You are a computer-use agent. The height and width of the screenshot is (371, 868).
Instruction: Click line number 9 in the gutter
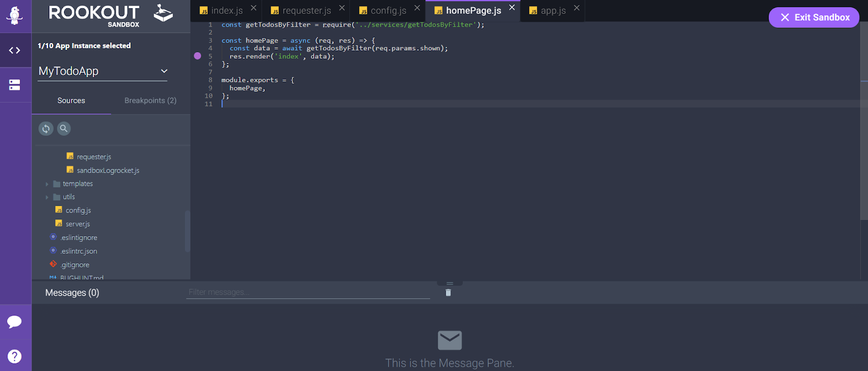210,88
